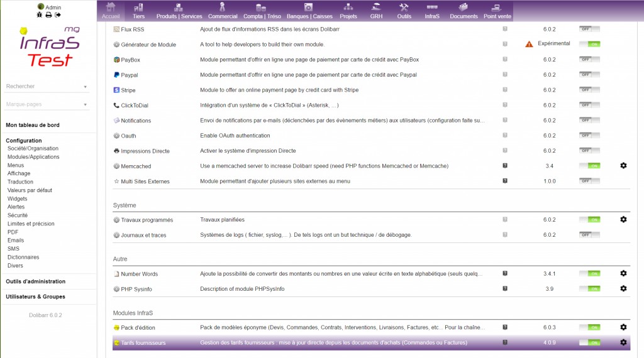The image size is (644, 358).
Task: Click the info icon on Pack d'édition row
Action: pyautogui.click(x=505, y=327)
